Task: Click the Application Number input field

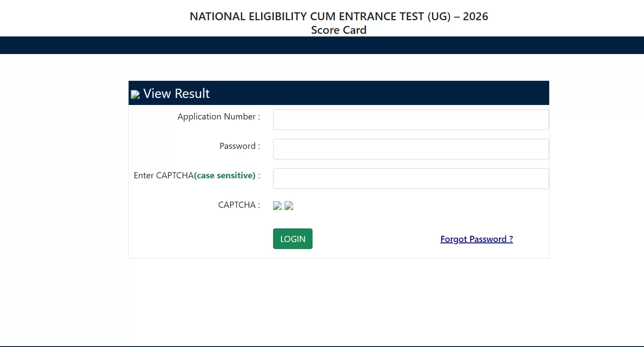Action: 411,119
